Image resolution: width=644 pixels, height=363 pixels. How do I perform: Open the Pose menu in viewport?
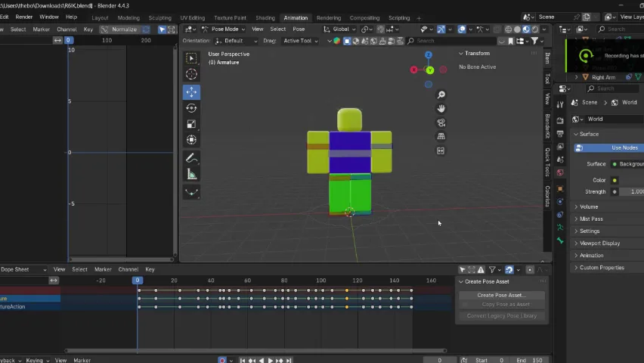coord(299,29)
